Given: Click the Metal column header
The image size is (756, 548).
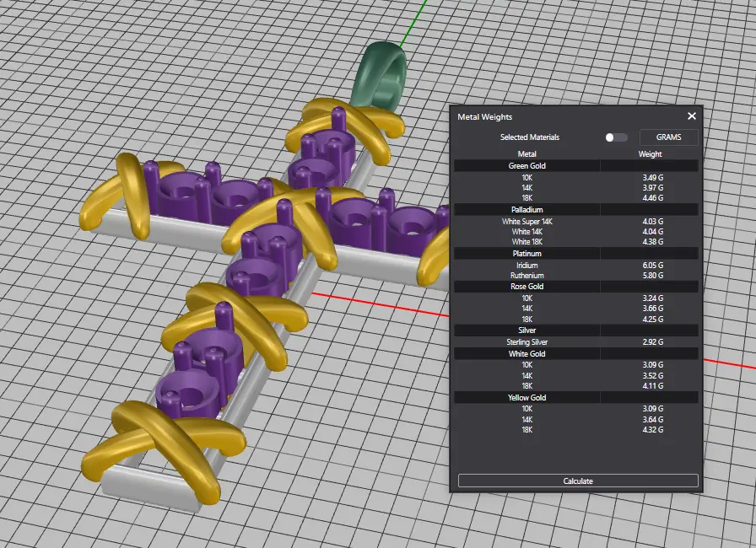Looking at the screenshot, I should click(526, 154).
